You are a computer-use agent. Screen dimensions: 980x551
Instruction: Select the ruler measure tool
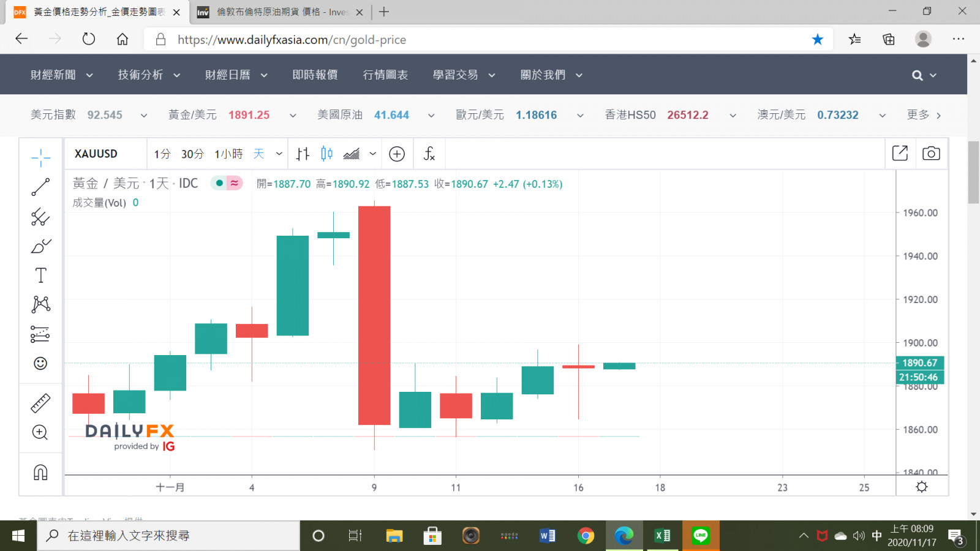tap(40, 403)
